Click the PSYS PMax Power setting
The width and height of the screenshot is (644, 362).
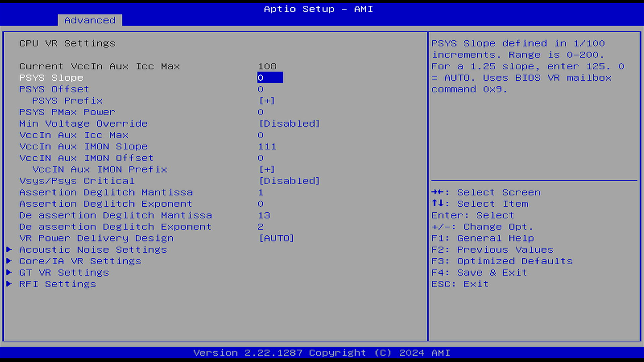pyautogui.click(x=67, y=112)
